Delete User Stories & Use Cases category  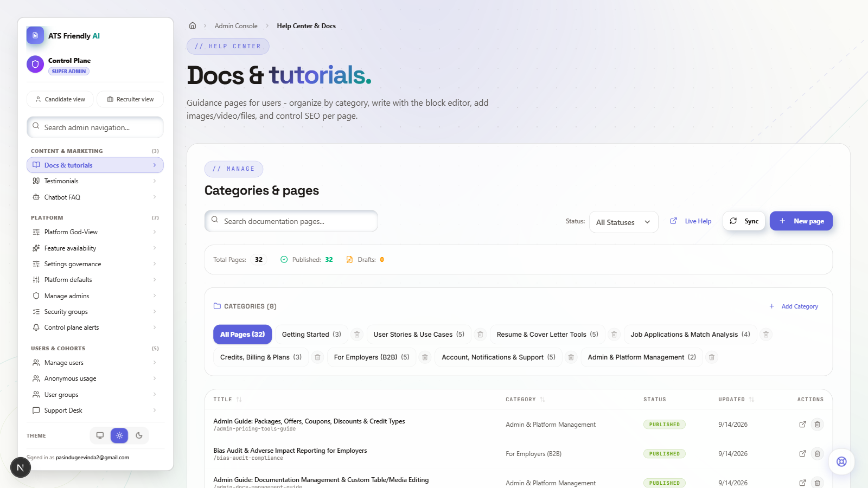[480, 335]
